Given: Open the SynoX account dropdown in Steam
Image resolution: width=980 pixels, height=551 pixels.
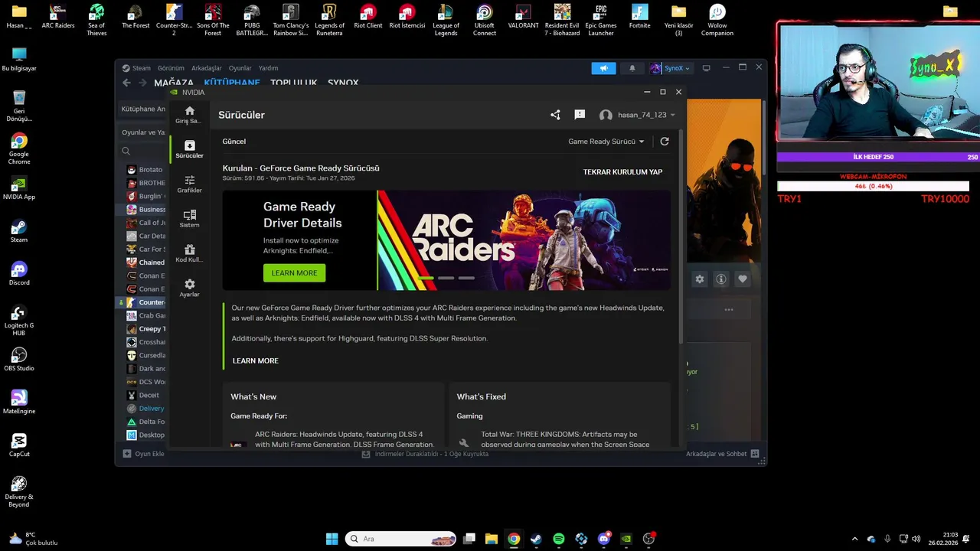Looking at the screenshot, I should pyautogui.click(x=671, y=68).
